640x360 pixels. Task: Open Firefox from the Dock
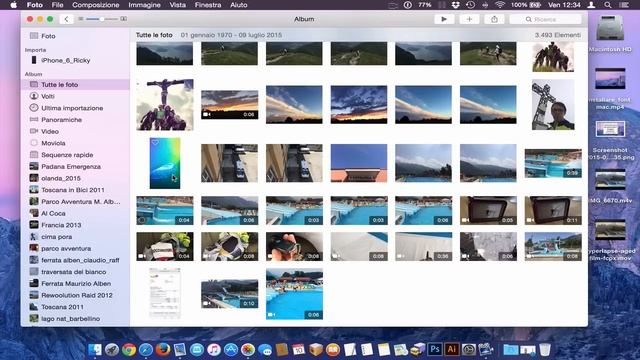pos(162,349)
